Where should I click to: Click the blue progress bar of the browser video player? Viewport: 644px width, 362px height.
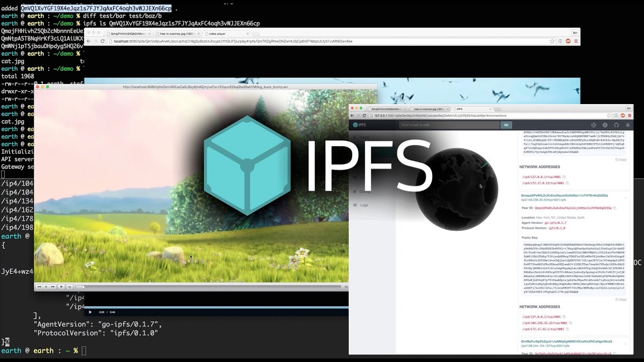point(216,307)
